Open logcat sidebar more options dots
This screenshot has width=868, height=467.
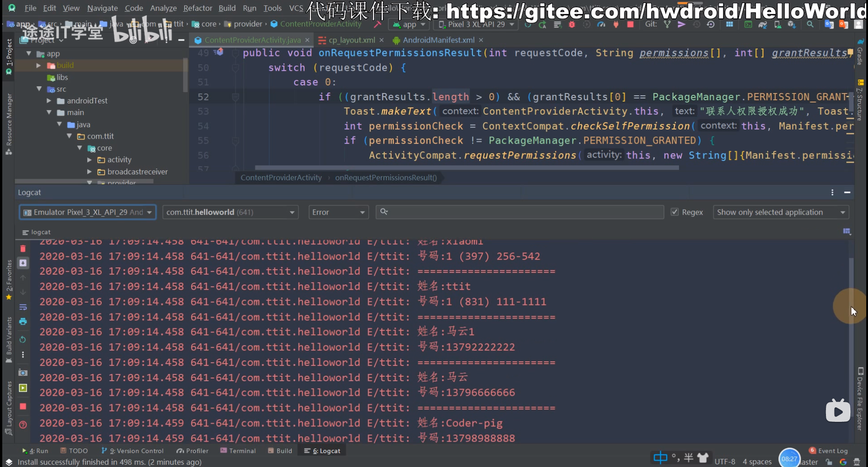(x=23, y=355)
